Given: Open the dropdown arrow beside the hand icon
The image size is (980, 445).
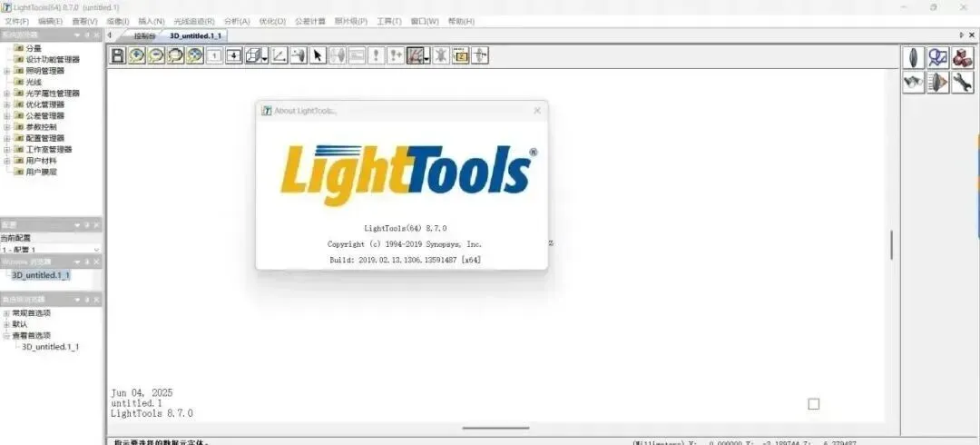Looking at the screenshot, I should (426, 58).
